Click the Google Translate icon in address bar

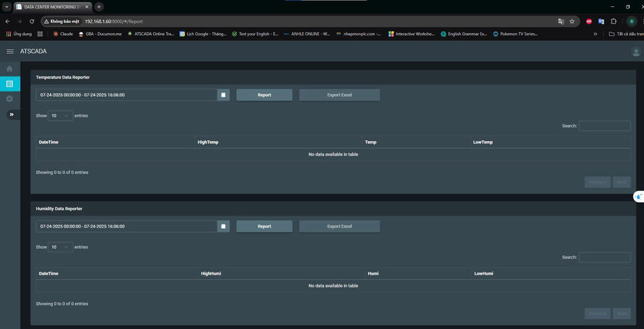(561, 21)
